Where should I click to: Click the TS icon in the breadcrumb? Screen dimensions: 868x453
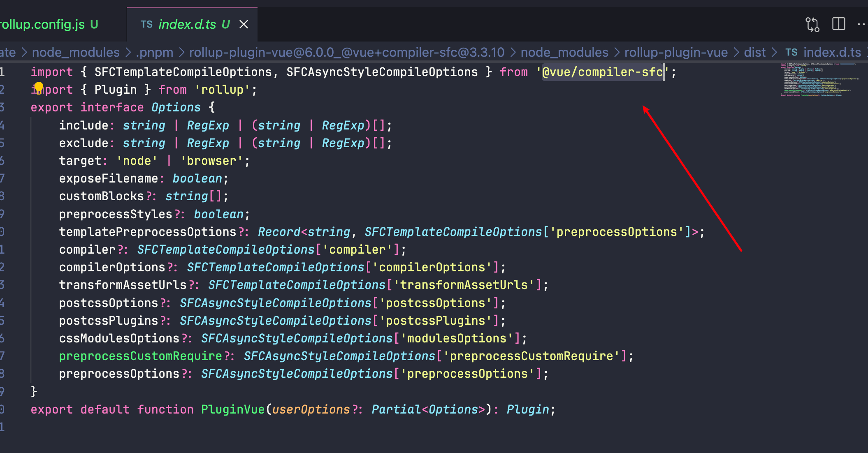coord(791,53)
